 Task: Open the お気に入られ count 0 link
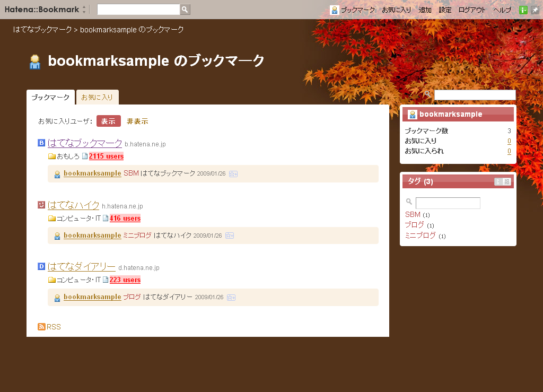point(509,151)
